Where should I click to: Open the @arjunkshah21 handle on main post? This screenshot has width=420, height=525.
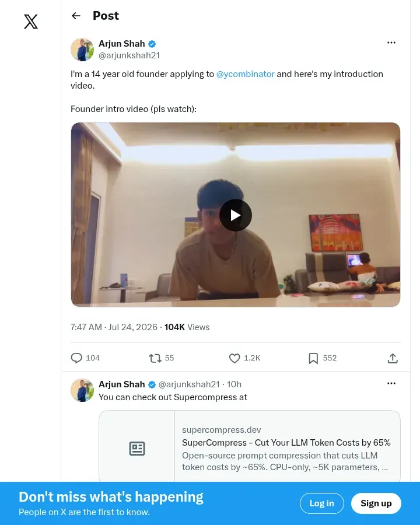pos(129,55)
